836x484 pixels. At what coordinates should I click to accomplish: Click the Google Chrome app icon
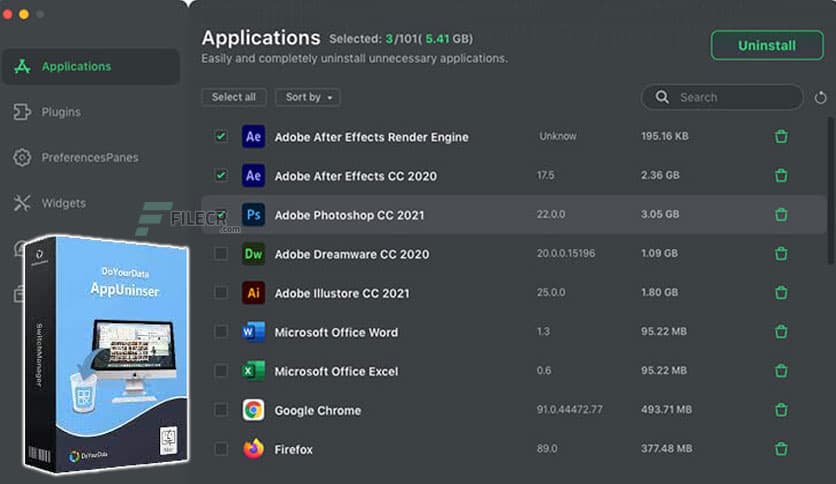point(253,410)
